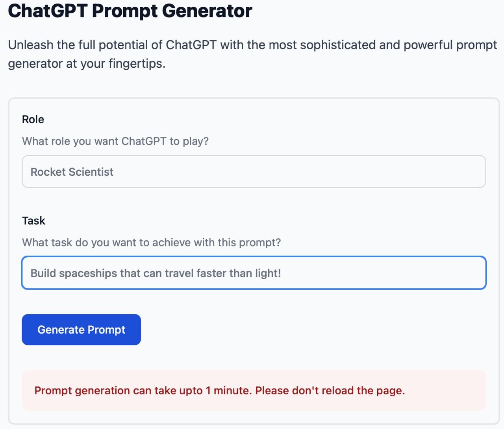Click the ChatGPT Prompt Generator heading

(130, 11)
